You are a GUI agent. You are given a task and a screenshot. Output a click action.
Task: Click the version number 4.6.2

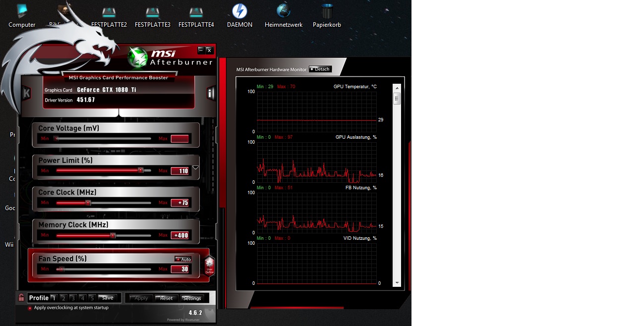[195, 313]
